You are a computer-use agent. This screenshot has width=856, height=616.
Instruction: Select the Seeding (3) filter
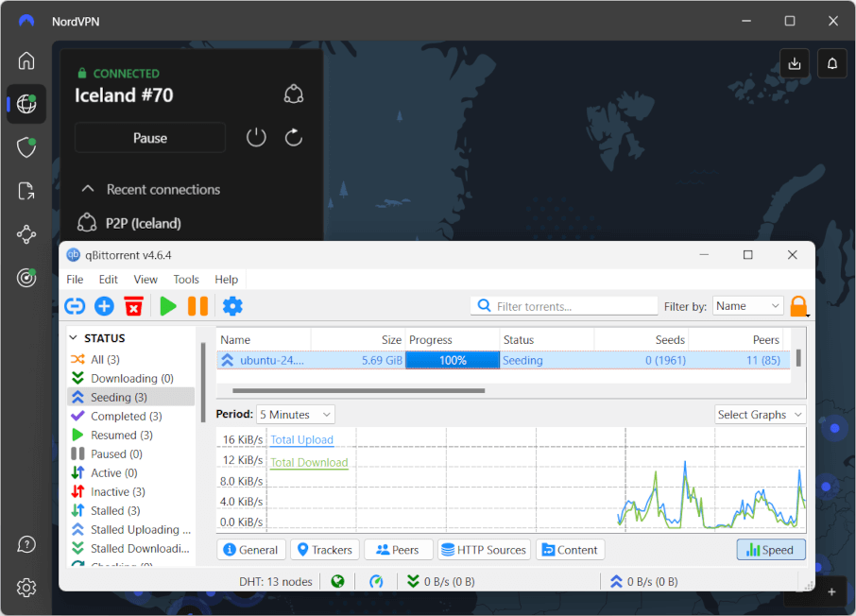[x=131, y=397]
